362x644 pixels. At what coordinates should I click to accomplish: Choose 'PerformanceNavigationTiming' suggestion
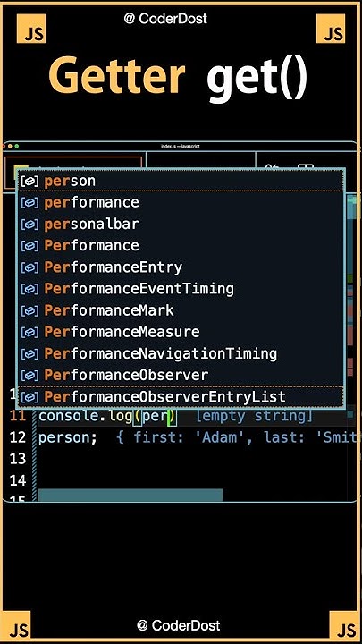coord(180,353)
